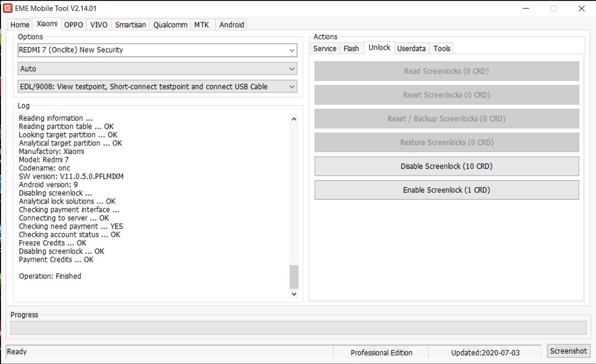Expand the Auto selection dropdown

click(x=157, y=69)
